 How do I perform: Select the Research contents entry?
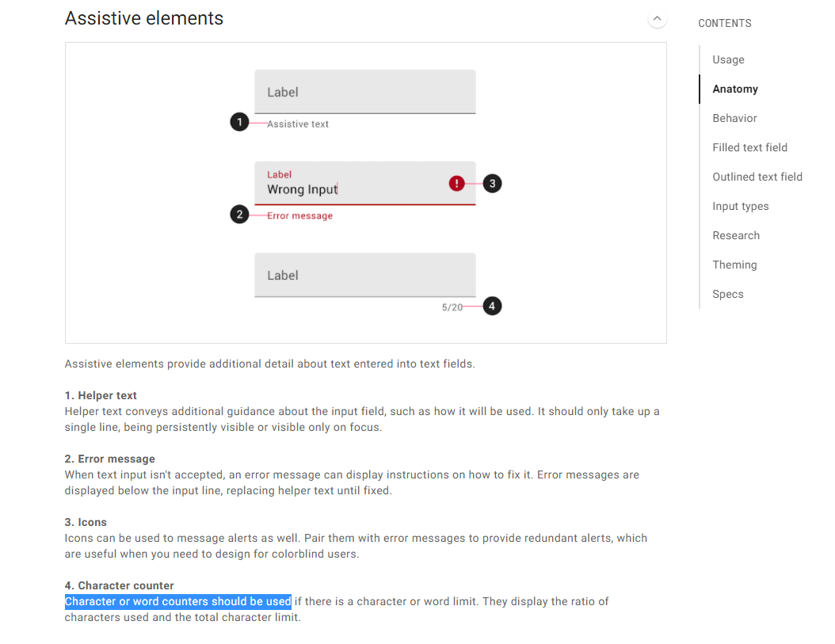click(736, 235)
